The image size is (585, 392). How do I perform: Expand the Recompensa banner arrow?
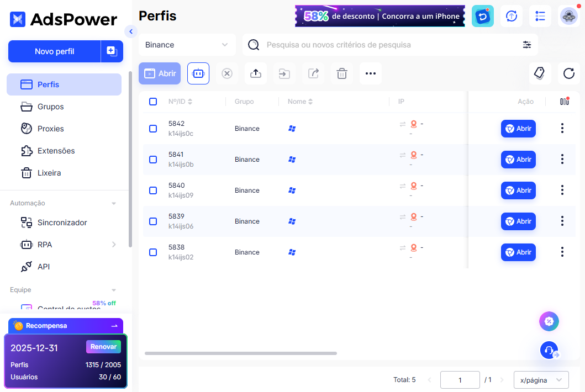point(114,326)
